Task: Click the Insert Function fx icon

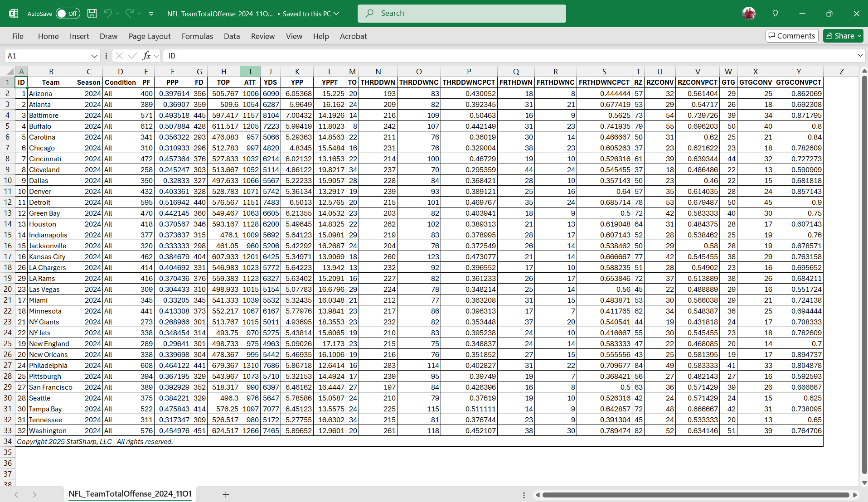Action: (x=146, y=56)
